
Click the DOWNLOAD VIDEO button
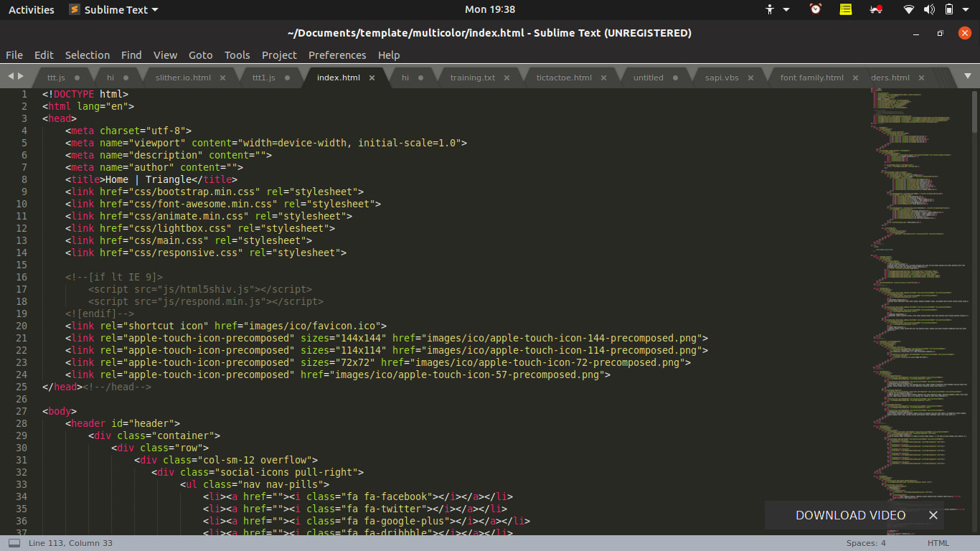click(x=850, y=515)
